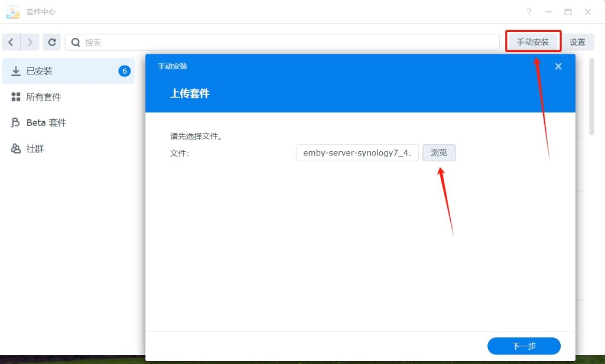Click 下一步 to continue
Screen dimensions: 605x364
[524, 346]
